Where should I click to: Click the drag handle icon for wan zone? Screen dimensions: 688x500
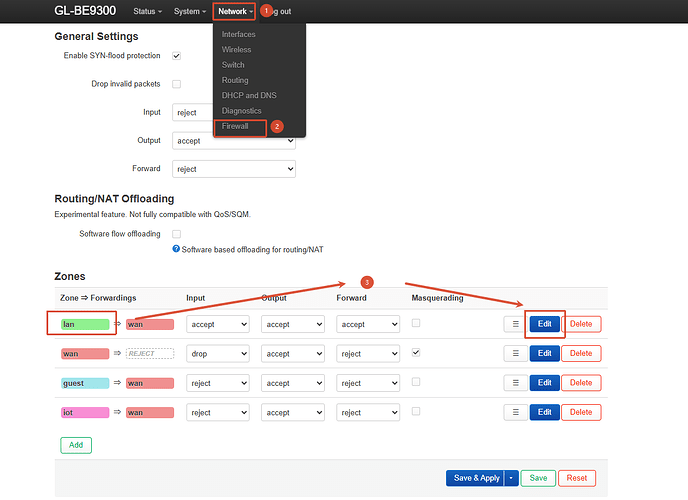pyautogui.click(x=516, y=354)
